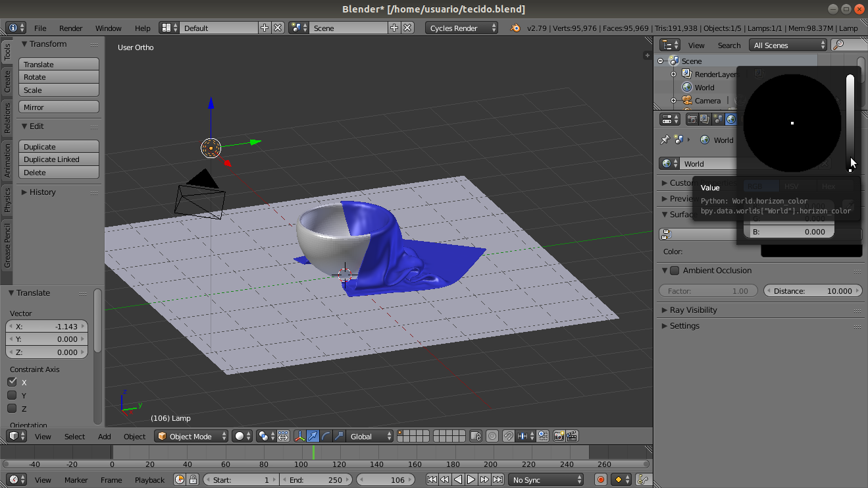Screen dimensions: 868x488
Task: Open the Timeline editor type selector
Action: click(x=16, y=479)
